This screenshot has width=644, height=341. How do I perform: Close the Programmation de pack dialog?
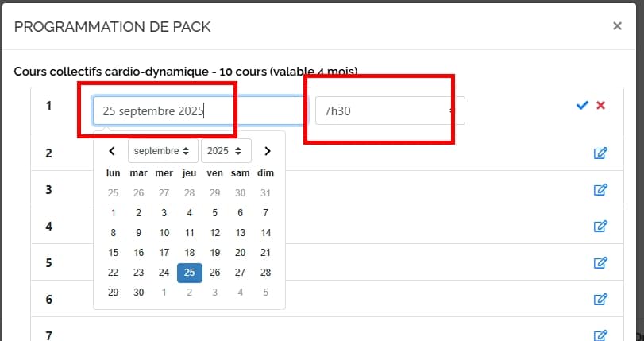617,26
